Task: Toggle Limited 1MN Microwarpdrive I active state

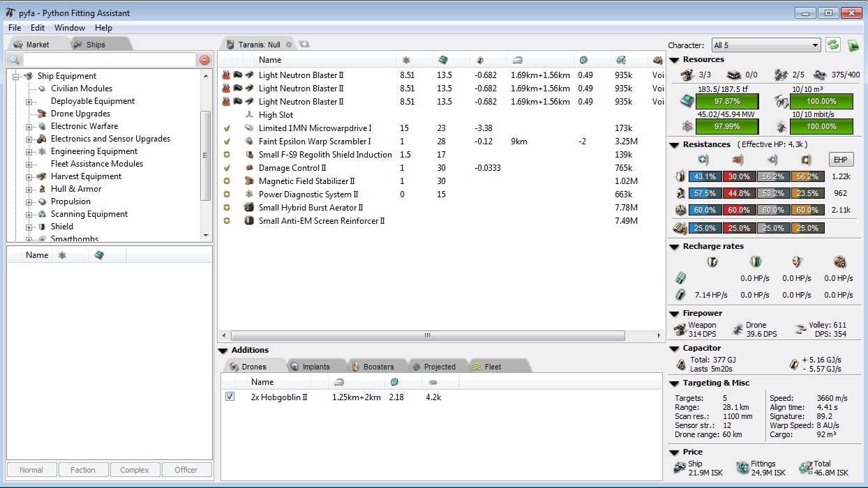Action: click(x=226, y=128)
